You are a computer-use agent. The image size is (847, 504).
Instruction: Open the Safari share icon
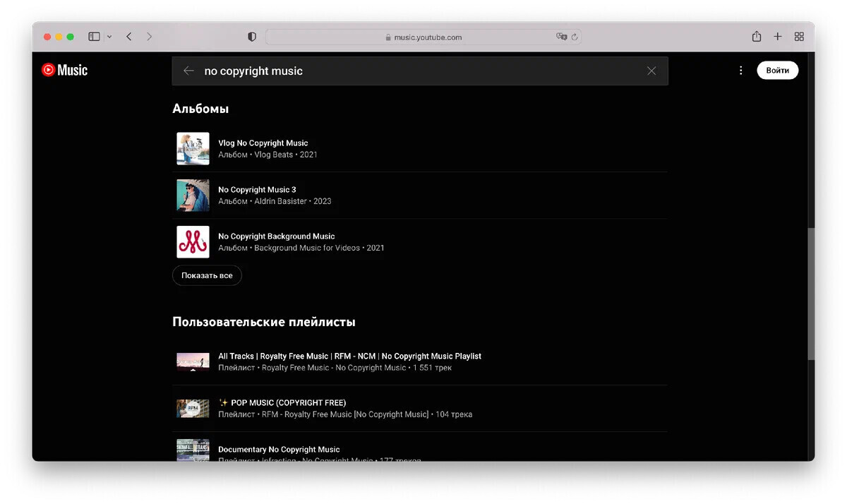[756, 37]
